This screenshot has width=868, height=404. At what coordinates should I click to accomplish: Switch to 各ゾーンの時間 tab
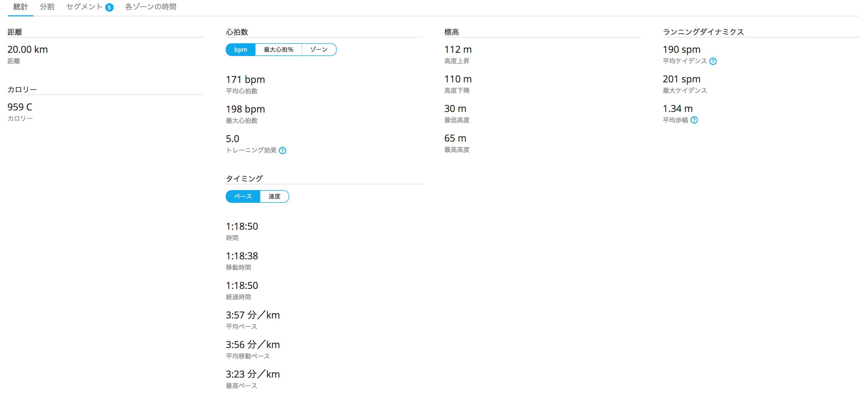151,7
